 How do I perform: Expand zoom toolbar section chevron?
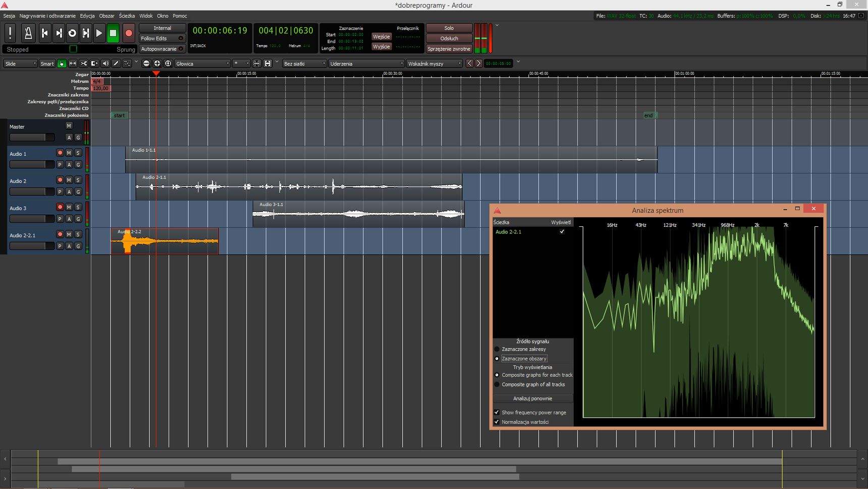click(x=277, y=62)
